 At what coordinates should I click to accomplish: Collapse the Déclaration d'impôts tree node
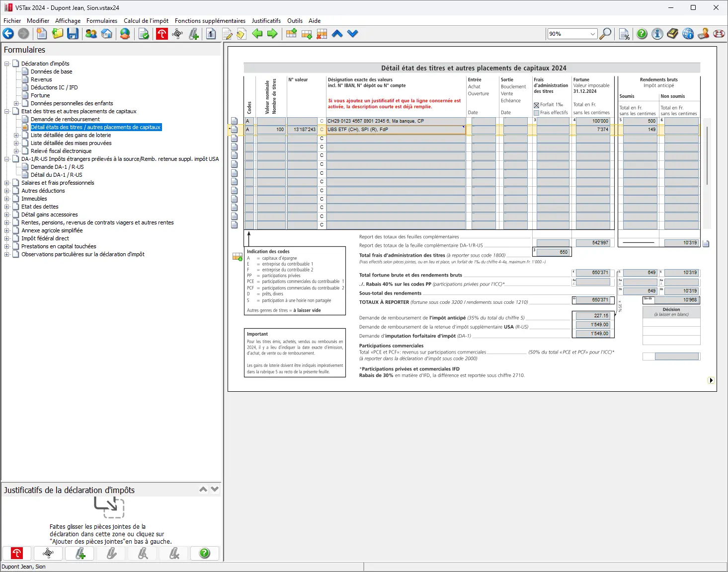point(7,64)
